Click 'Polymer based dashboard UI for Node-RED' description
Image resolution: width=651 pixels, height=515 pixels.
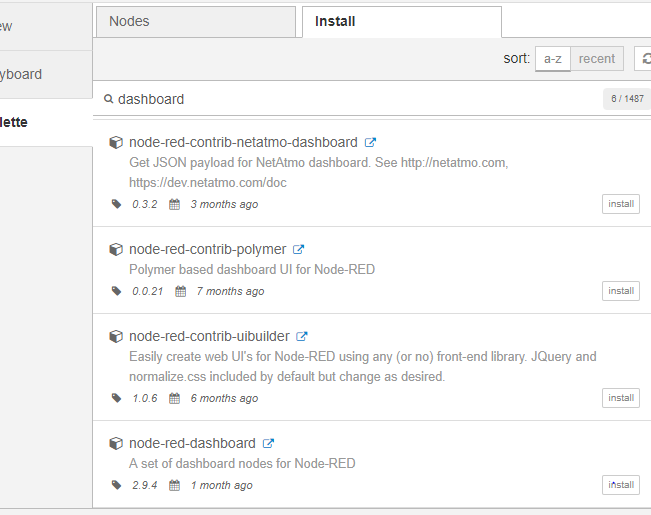tap(252, 270)
